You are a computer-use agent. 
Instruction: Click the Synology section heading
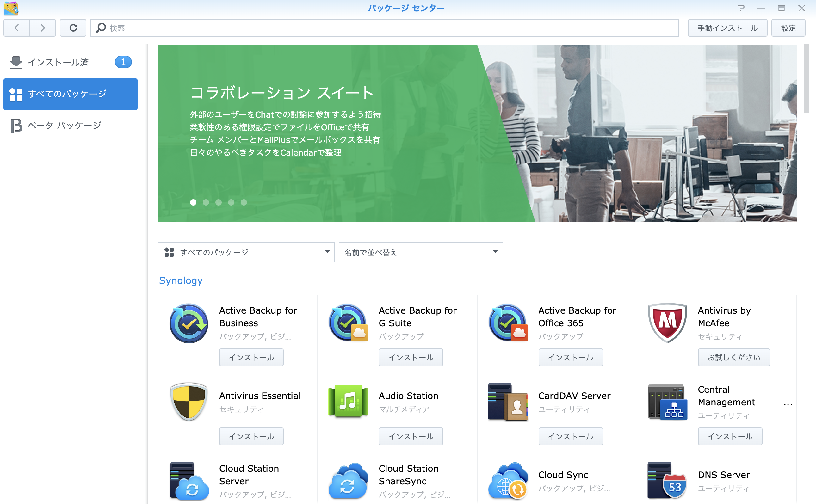(x=181, y=281)
